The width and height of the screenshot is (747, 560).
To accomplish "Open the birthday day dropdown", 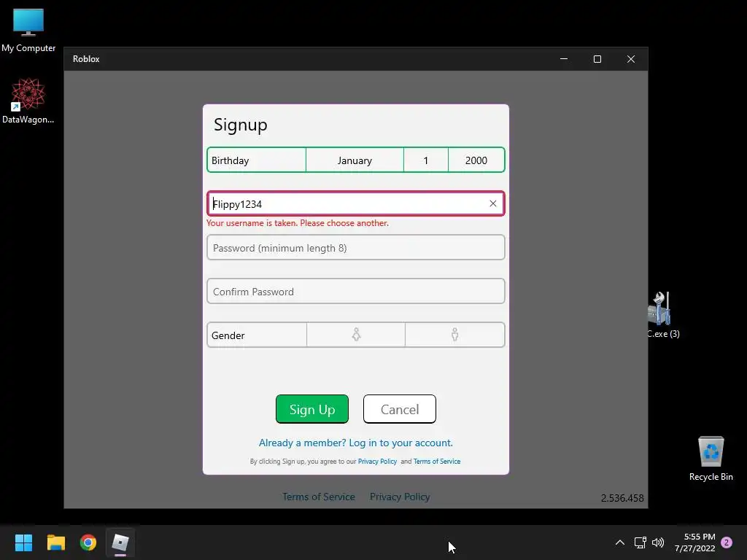I will (426, 160).
